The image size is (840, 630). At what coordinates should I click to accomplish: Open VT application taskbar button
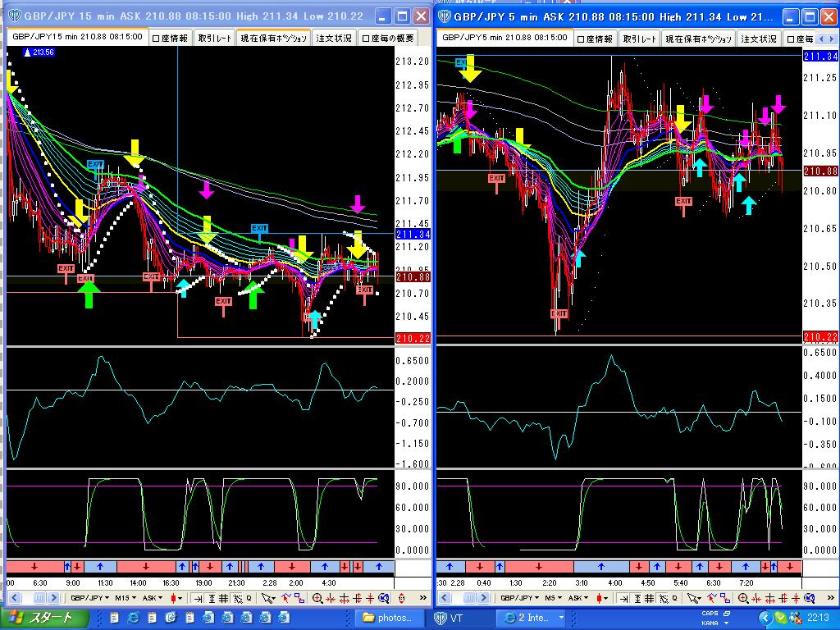coord(461,619)
